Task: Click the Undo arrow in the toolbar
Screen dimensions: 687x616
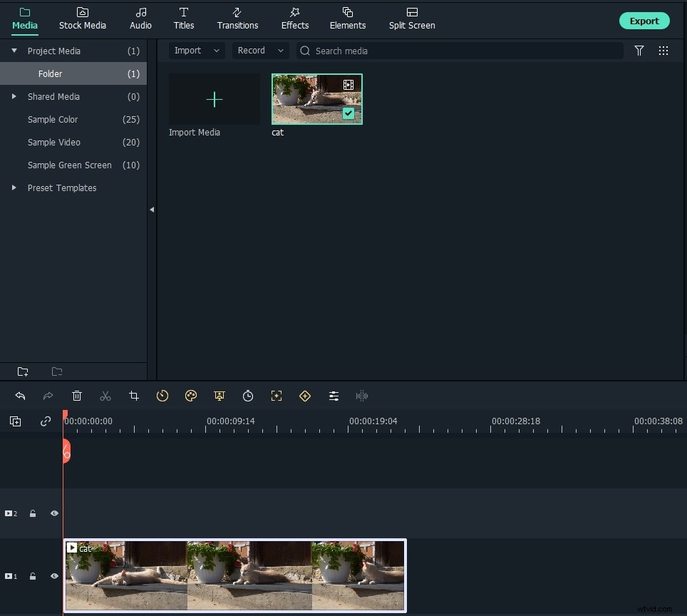Action: click(x=20, y=396)
